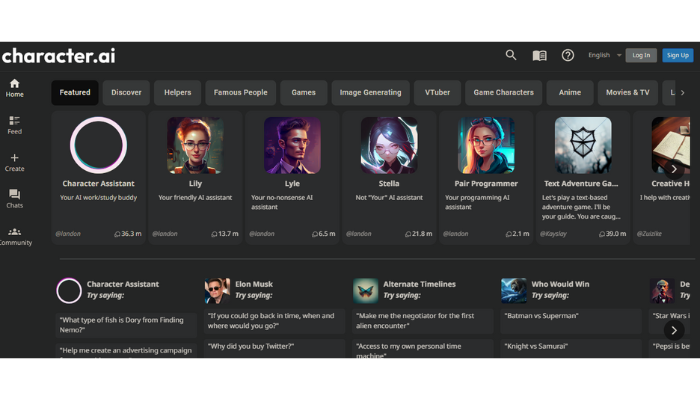
Task: Click @landon handle on Lily card
Action: [165, 234]
